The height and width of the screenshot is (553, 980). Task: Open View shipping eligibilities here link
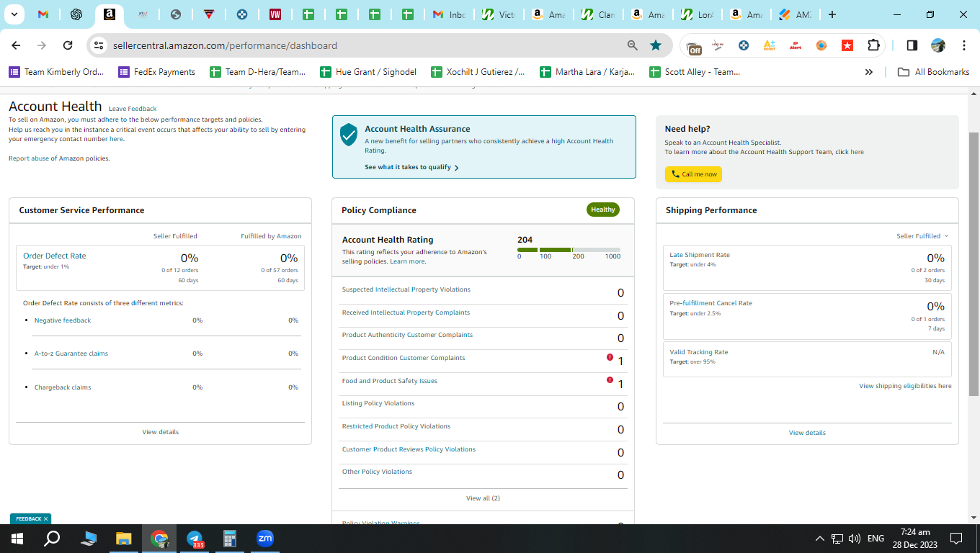click(905, 386)
